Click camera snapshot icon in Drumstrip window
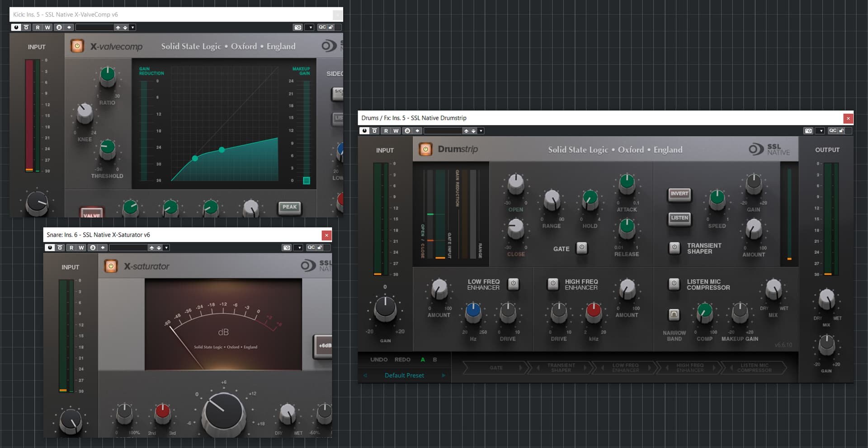Screen dimensions: 868x448 click(808, 131)
